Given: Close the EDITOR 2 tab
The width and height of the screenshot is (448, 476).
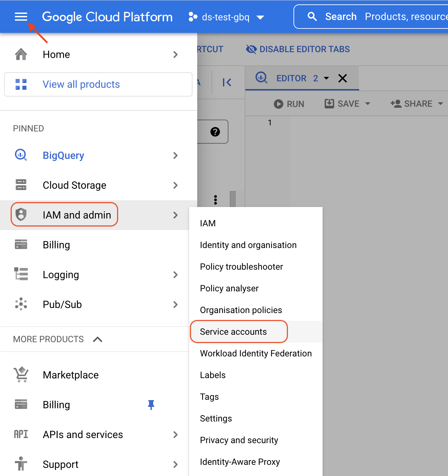Looking at the screenshot, I should [x=343, y=79].
